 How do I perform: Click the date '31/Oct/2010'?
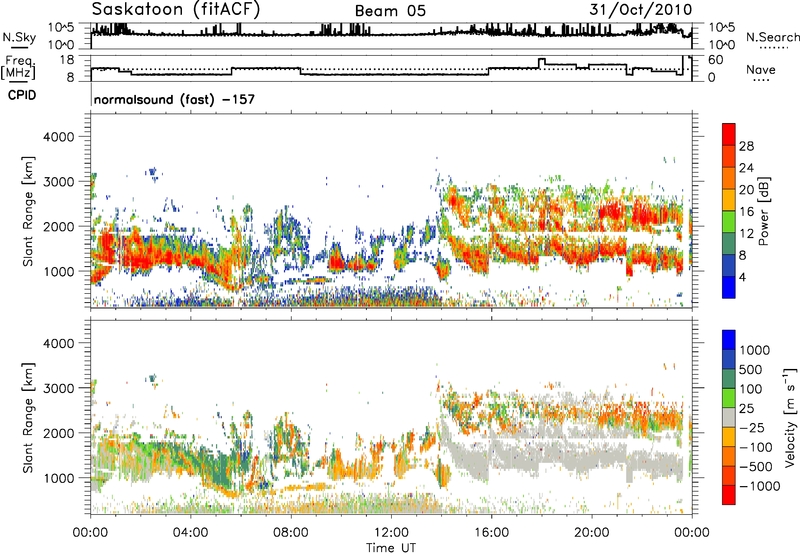pos(641,10)
